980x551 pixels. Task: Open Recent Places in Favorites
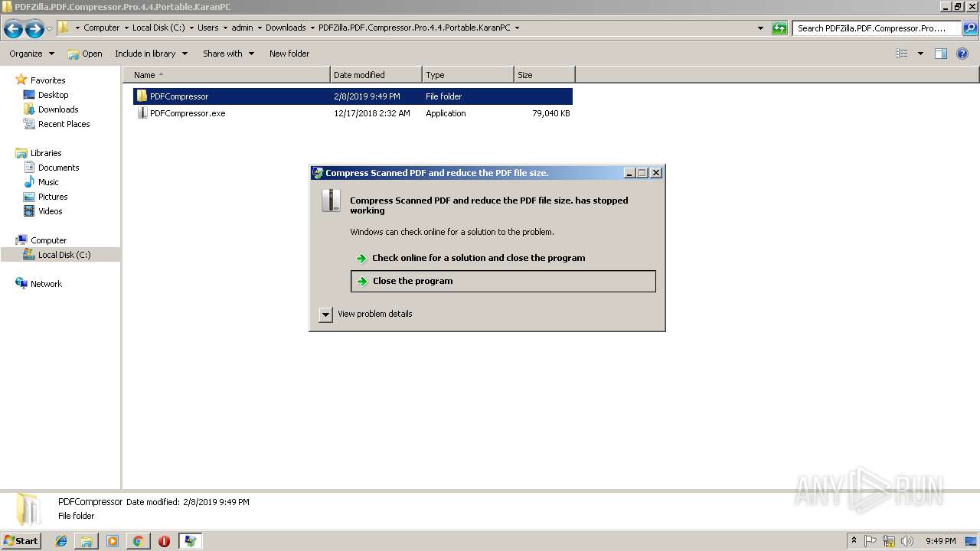tap(64, 124)
